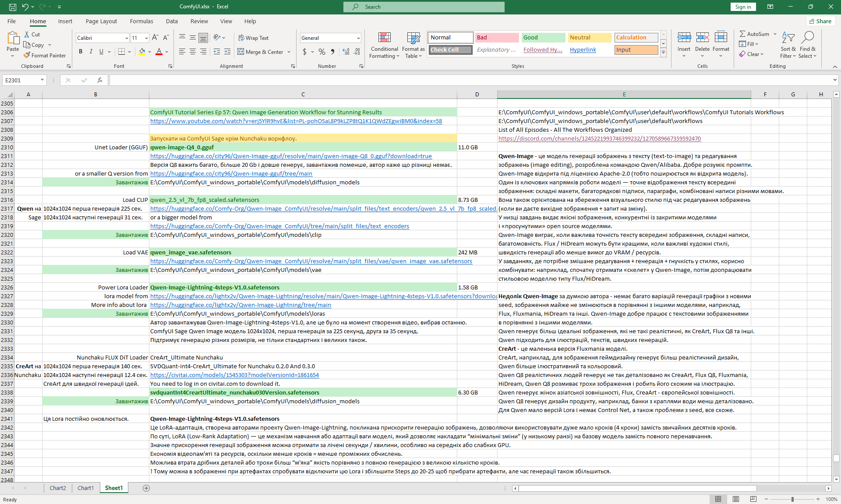
Task: Click the Format Painter brush icon
Action: pyautogui.click(x=27, y=56)
